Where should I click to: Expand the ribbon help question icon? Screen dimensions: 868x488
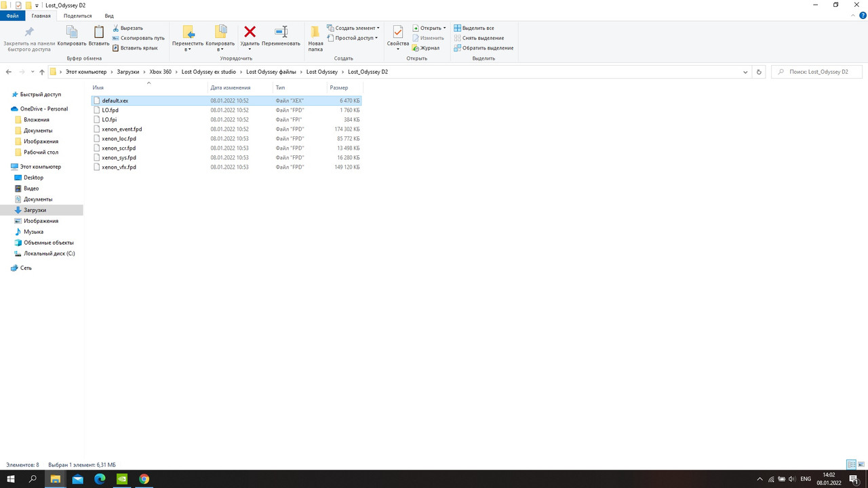(863, 15)
